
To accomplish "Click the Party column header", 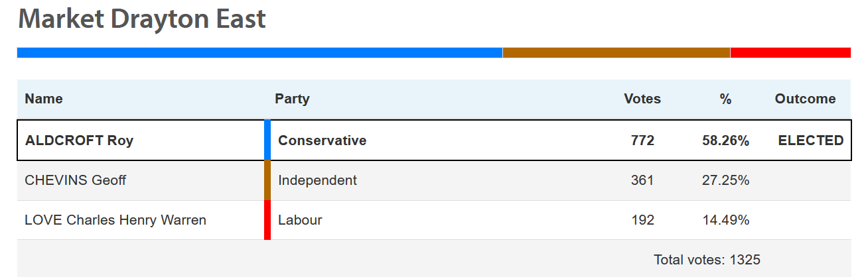I will [x=292, y=99].
